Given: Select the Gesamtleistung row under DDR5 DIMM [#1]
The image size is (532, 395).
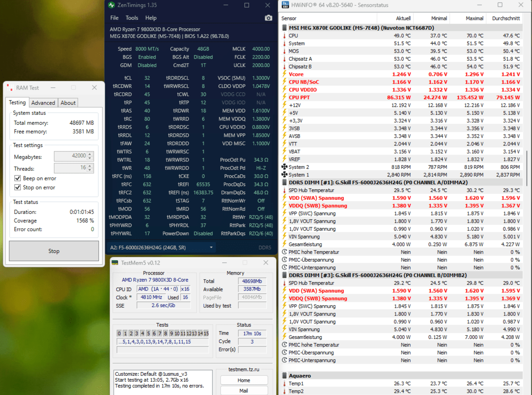Looking at the screenshot, I should pos(402,244).
